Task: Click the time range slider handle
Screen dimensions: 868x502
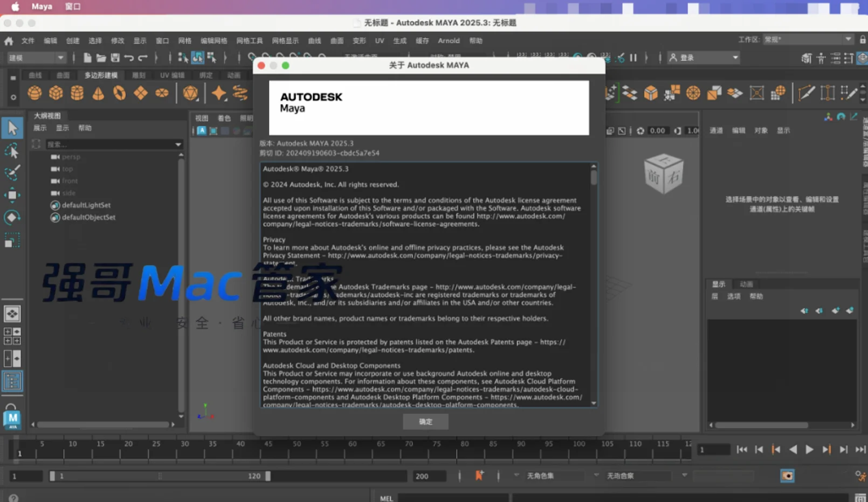Action: 160,476
